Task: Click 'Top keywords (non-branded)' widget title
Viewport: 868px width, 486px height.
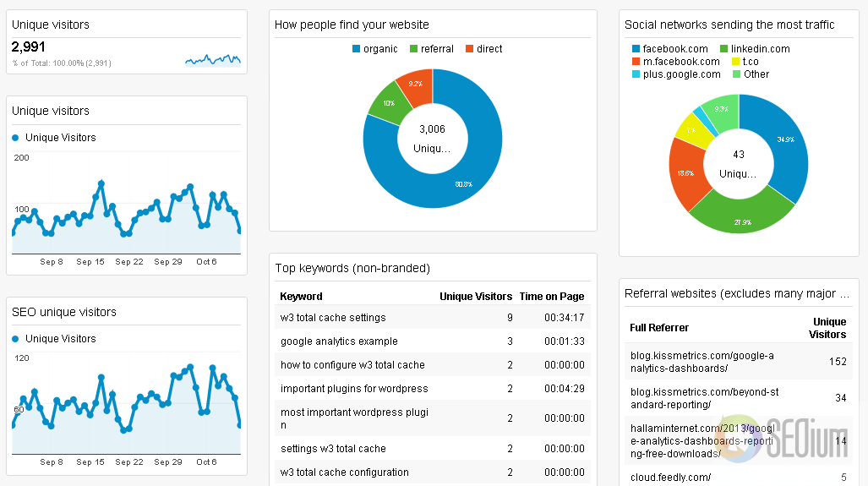Action: tap(352, 269)
